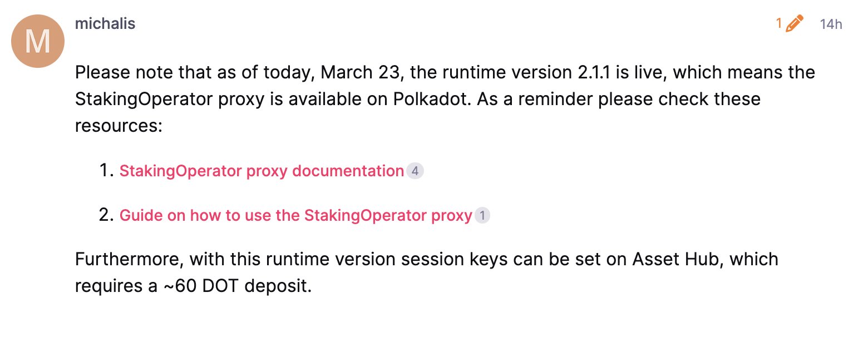The height and width of the screenshot is (337, 868).
Task: Open the michalis username profile link
Action: click(105, 24)
